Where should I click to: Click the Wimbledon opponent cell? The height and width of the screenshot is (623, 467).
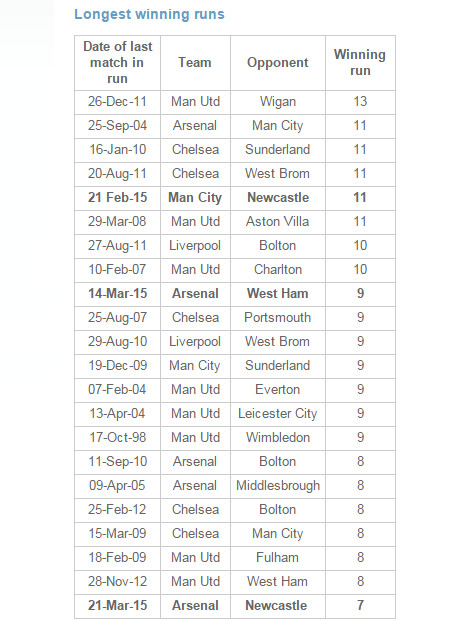278,437
